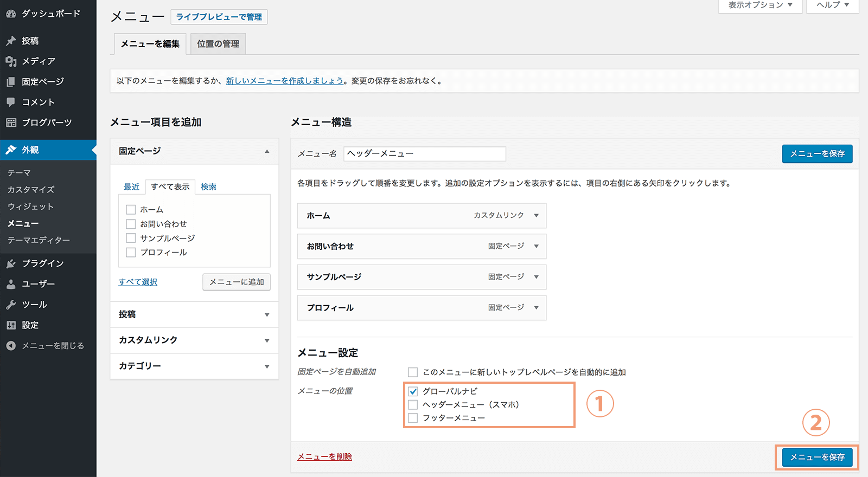868x477 pixels.
Task: Click the wrench icon for ツール
Action: (11, 305)
